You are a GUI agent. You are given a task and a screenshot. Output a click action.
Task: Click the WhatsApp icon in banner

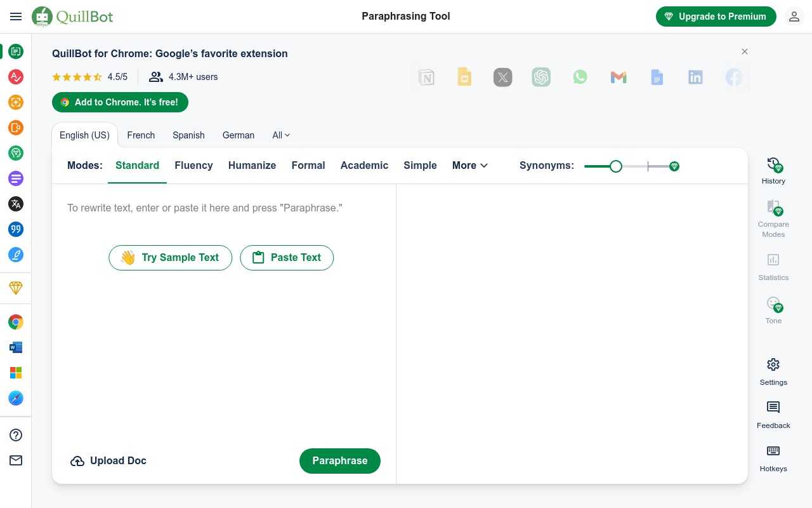point(580,77)
